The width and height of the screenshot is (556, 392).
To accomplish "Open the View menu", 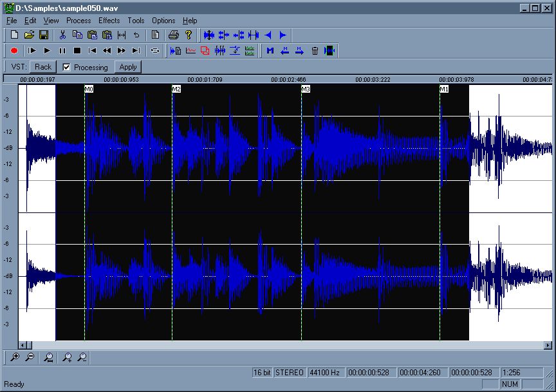I will (x=51, y=21).
